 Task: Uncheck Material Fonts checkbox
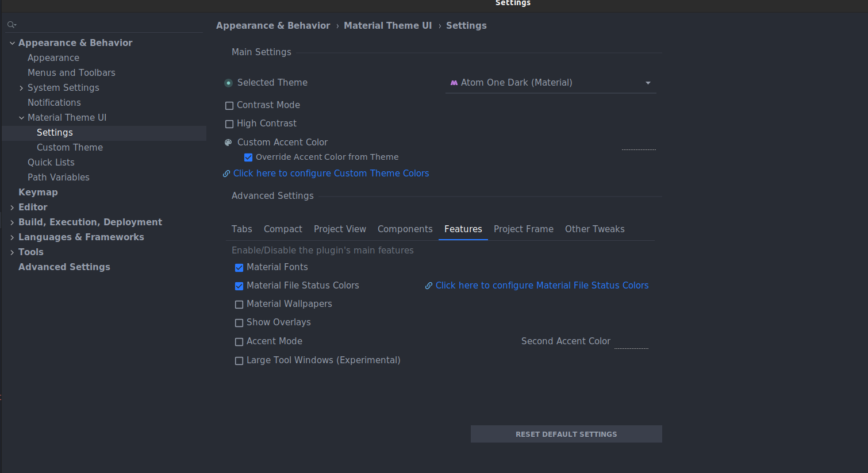tap(239, 268)
